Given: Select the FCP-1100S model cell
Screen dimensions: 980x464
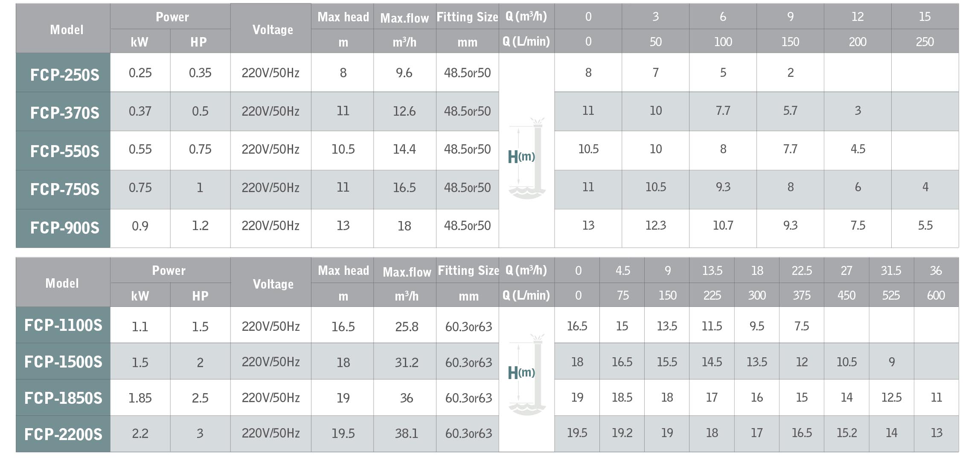Looking at the screenshot, I should [63, 325].
